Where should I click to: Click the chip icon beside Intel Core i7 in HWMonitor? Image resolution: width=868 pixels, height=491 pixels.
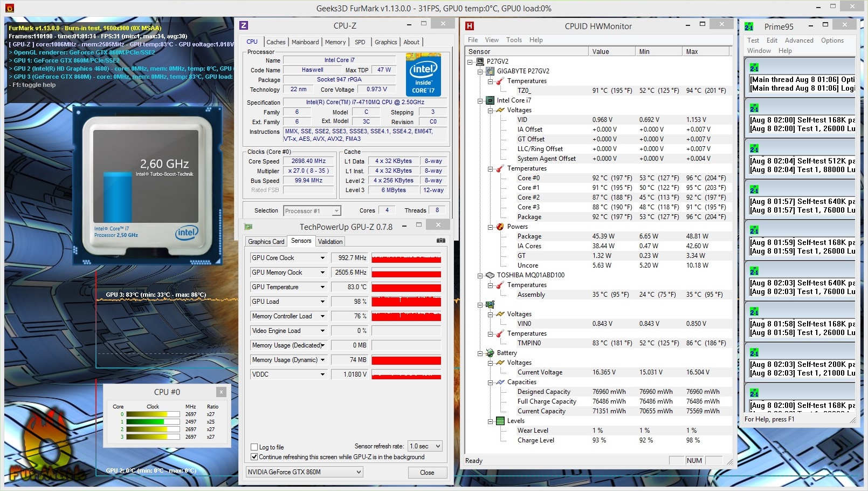(490, 100)
